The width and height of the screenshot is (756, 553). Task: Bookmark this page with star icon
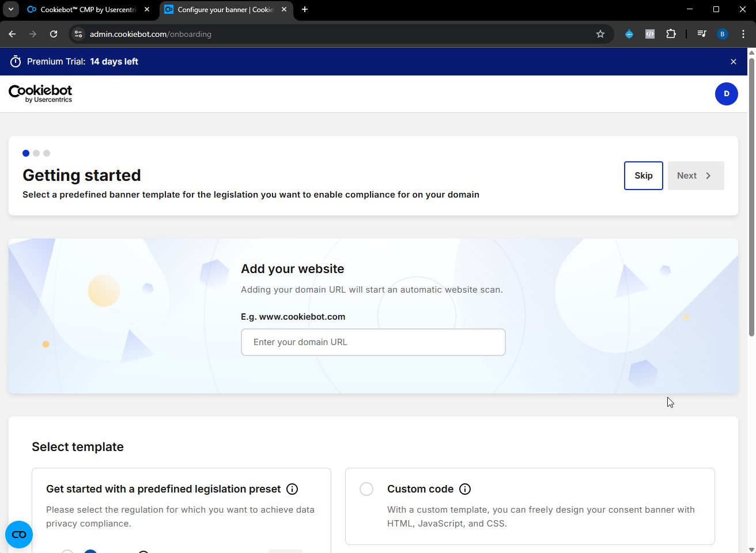pyautogui.click(x=600, y=34)
